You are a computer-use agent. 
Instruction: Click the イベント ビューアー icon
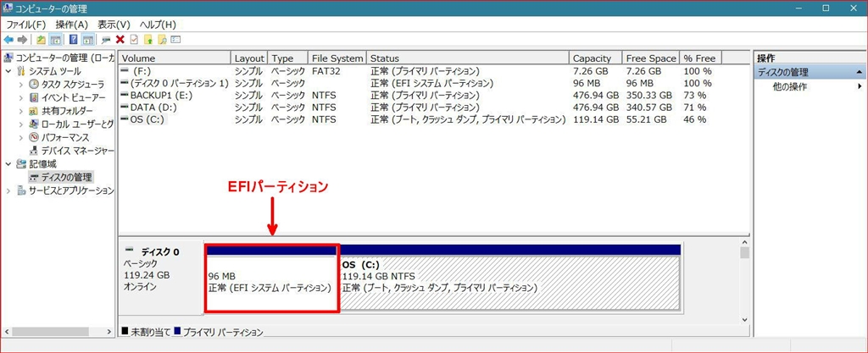(x=34, y=98)
